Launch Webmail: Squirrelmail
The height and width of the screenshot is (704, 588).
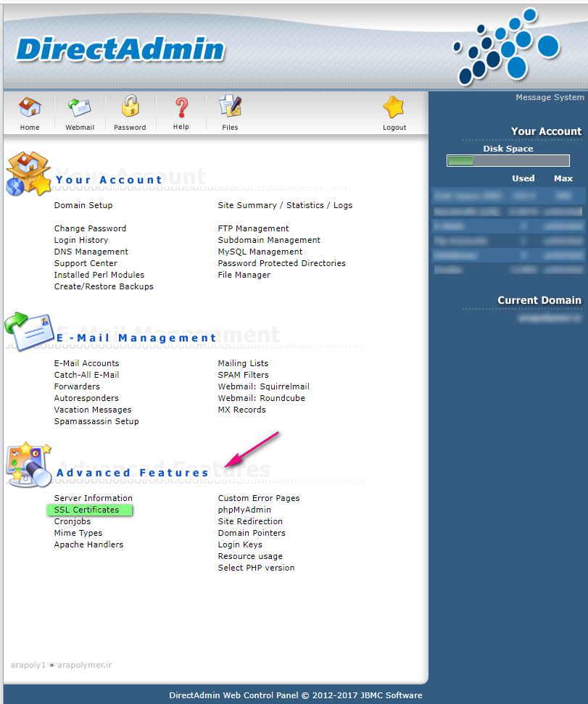coord(264,386)
